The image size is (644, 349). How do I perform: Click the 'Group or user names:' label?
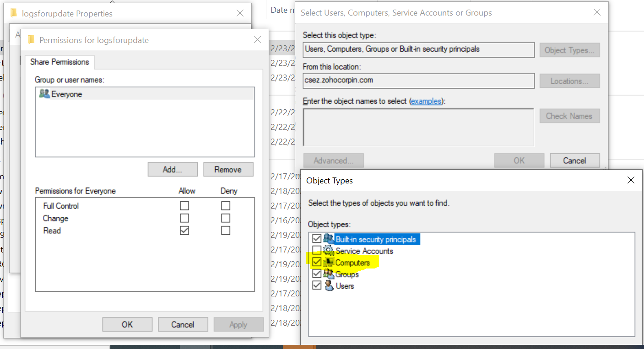click(x=70, y=80)
